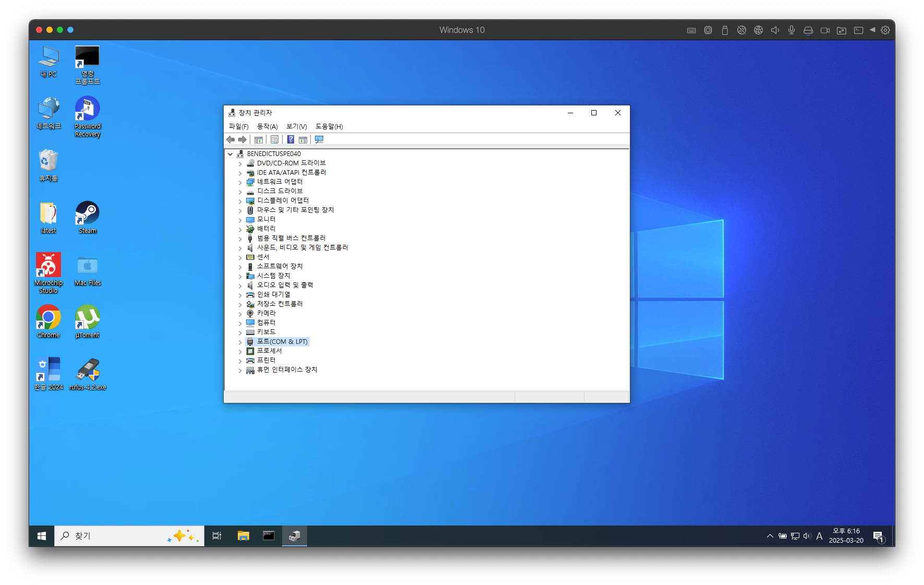
Task: Collapse the BENEDICTUSPE040 root node
Action: (230, 154)
